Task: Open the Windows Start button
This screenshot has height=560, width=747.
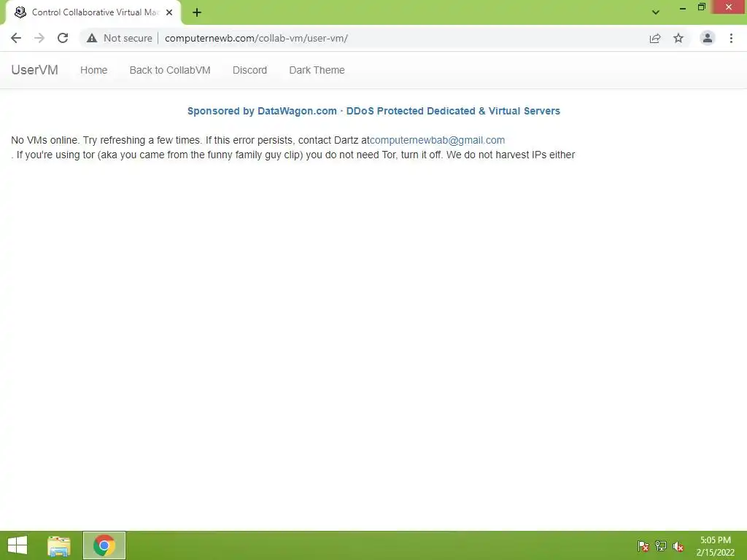Action: pyautogui.click(x=18, y=545)
